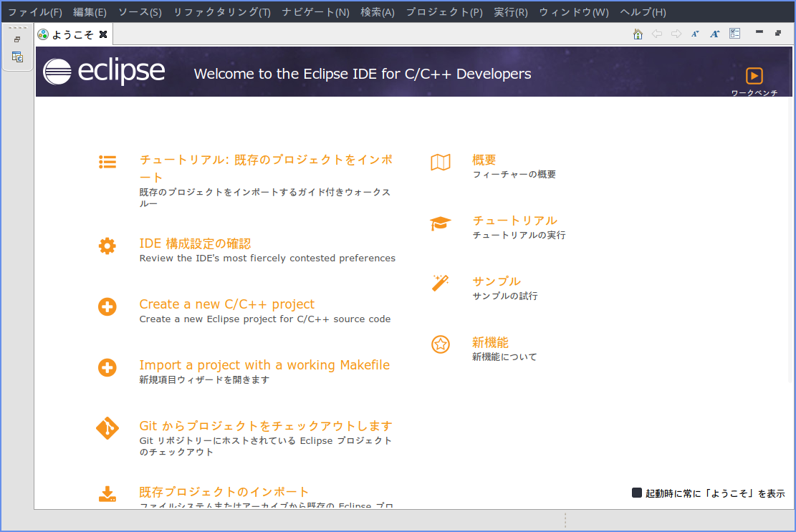Open the 編集(E) menu
Screen dimensions: 796x532
click(x=90, y=12)
